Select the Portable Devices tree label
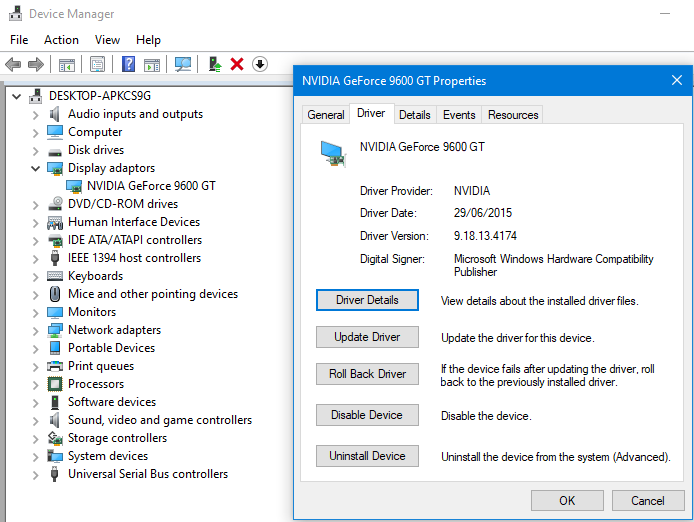 [x=112, y=348]
